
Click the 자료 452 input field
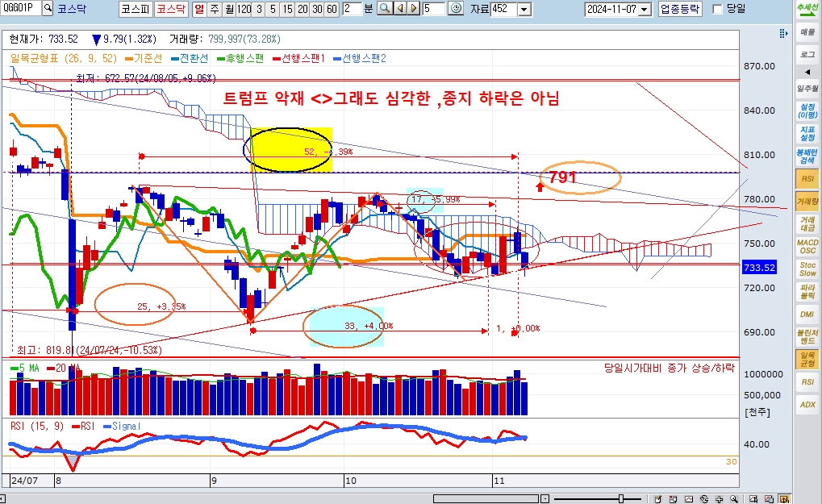pos(504,9)
